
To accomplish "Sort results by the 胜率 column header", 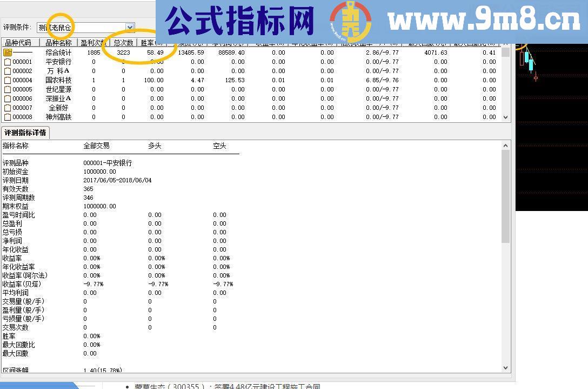I will 150,43.
